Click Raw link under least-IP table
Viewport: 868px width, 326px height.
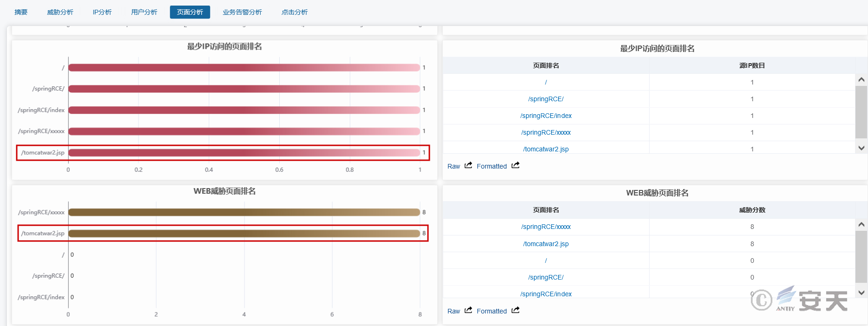[454, 166]
